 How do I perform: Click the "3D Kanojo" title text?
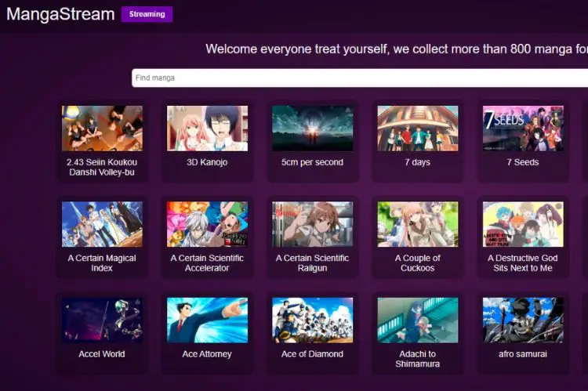coord(207,162)
